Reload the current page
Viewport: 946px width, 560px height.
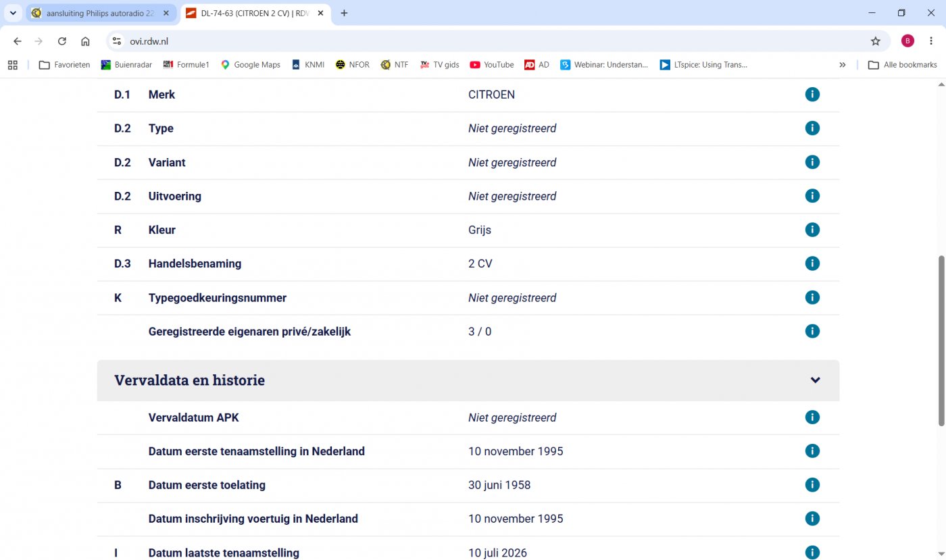(62, 41)
